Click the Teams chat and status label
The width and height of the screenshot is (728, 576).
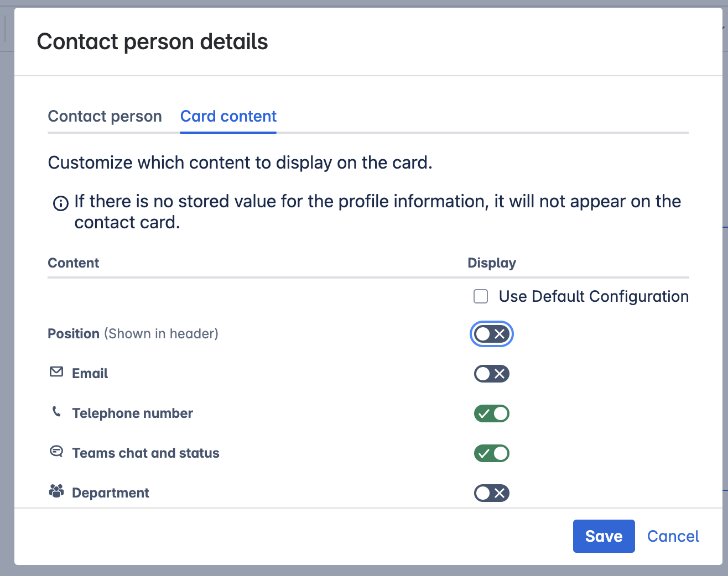point(145,453)
